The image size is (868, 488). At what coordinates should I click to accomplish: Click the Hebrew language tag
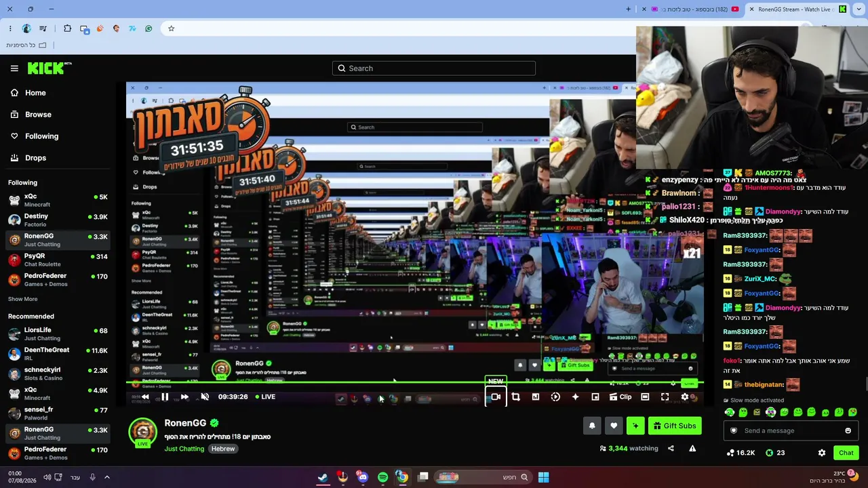223,449
